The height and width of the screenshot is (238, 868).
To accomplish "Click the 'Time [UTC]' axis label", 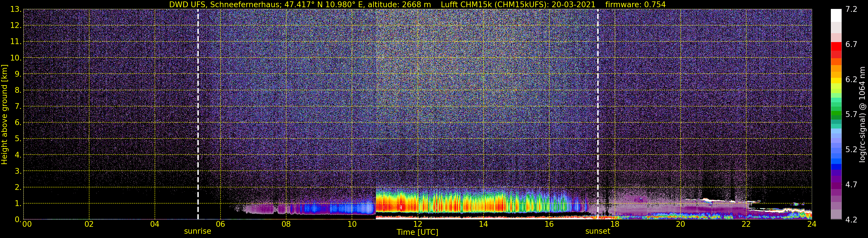I will click(417, 232).
